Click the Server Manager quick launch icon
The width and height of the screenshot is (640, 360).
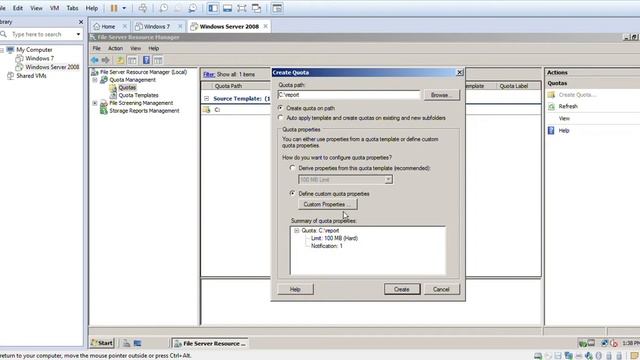click(x=126, y=344)
